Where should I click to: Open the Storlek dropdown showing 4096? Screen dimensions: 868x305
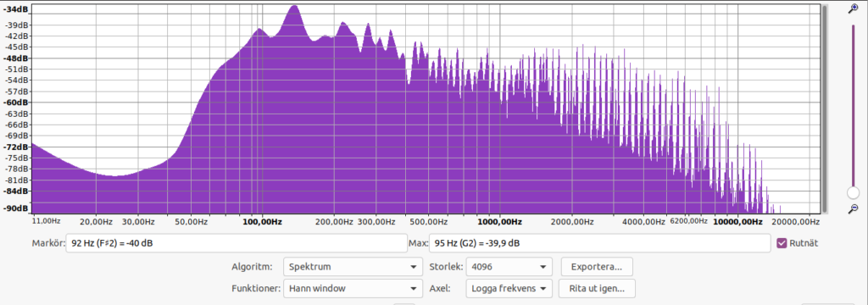[509, 267]
